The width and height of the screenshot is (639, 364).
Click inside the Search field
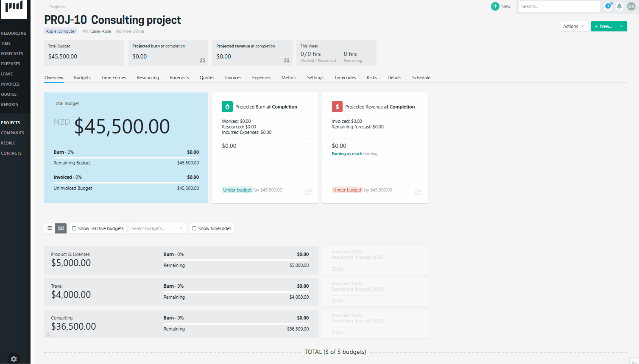click(x=558, y=6)
